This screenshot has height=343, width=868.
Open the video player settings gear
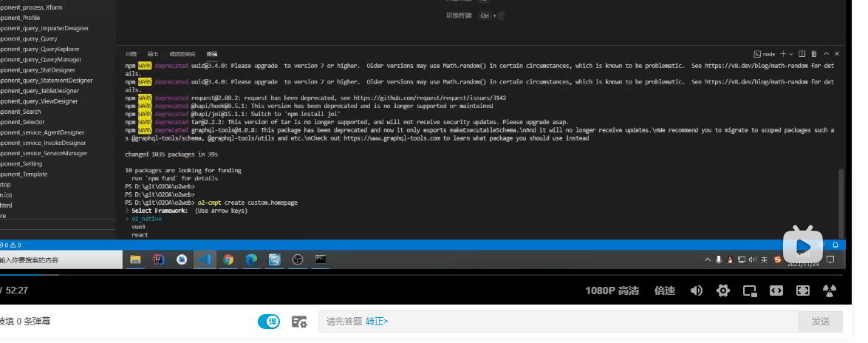pos(723,291)
